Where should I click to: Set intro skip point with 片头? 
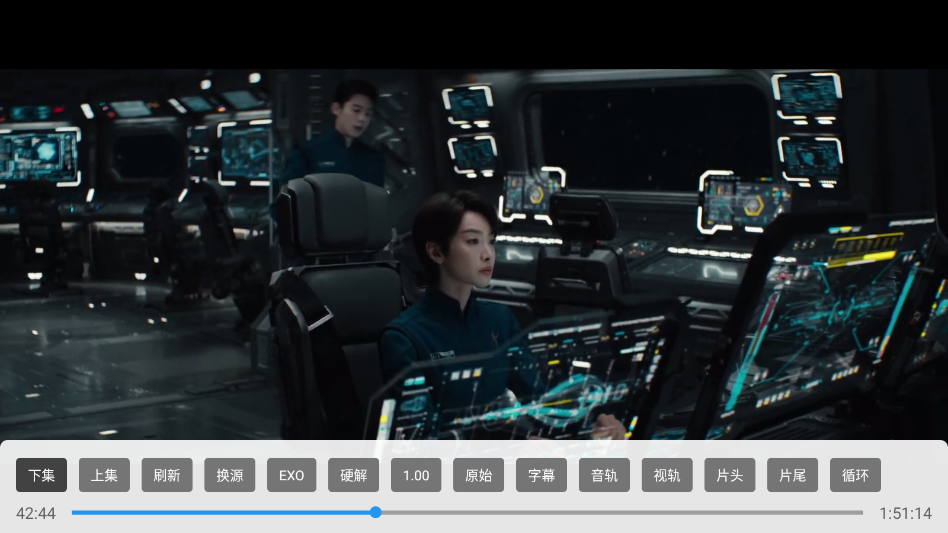[x=730, y=475]
